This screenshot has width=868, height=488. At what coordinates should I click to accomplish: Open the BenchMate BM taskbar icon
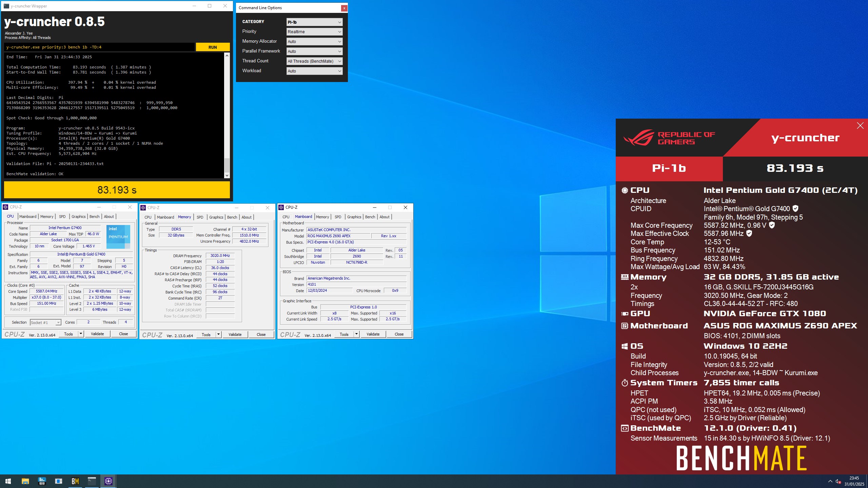point(75,481)
